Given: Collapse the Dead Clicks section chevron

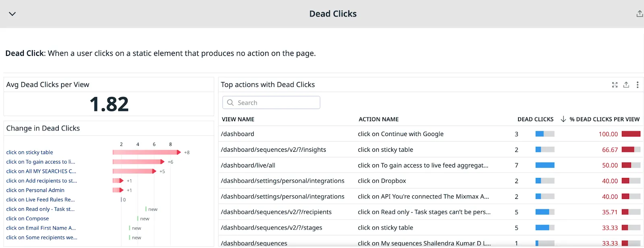Looking at the screenshot, I should (12, 14).
